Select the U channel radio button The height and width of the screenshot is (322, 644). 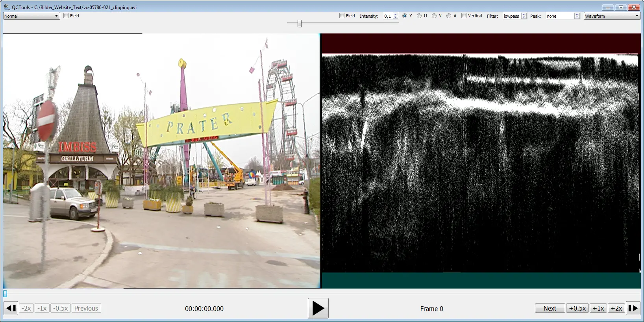coord(419,16)
